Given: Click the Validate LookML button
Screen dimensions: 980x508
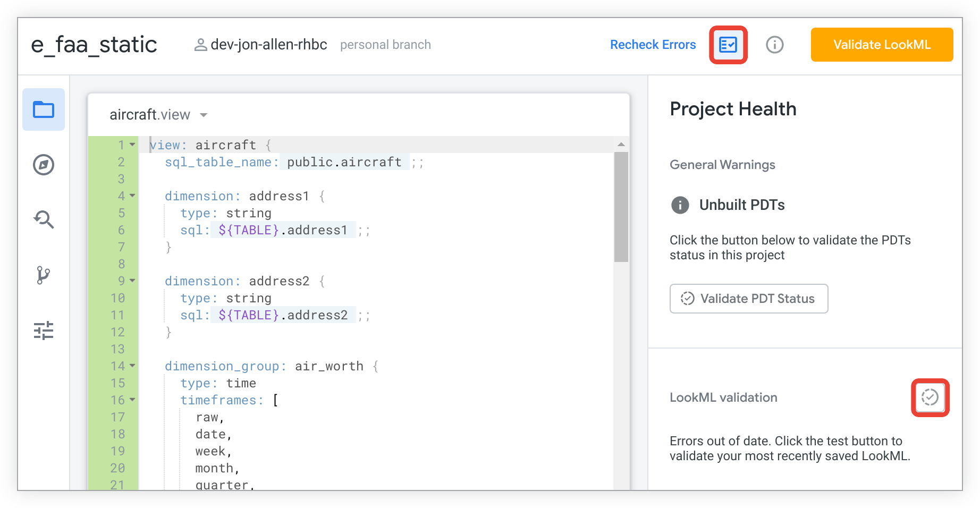Looking at the screenshot, I should (x=881, y=45).
